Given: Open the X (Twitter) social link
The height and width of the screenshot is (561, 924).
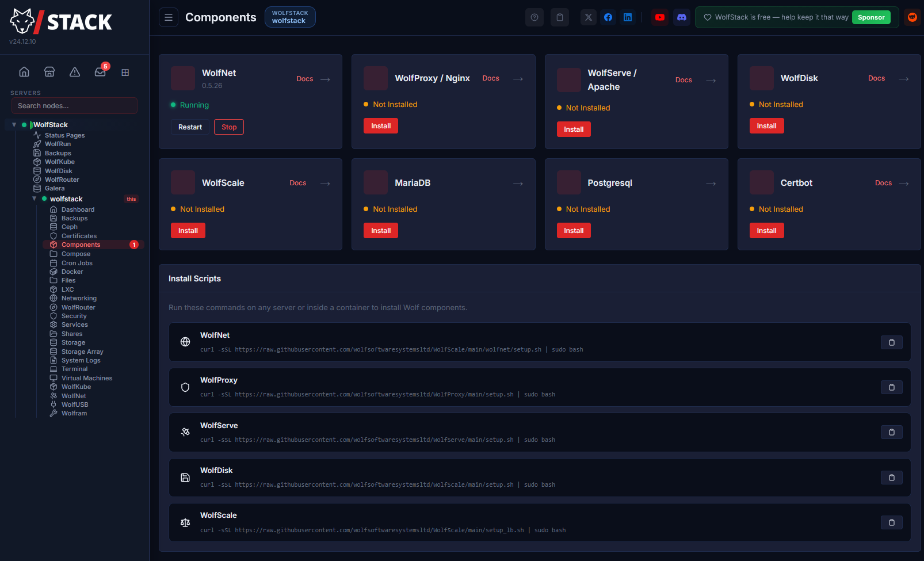Looking at the screenshot, I should (x=589, y=17).
